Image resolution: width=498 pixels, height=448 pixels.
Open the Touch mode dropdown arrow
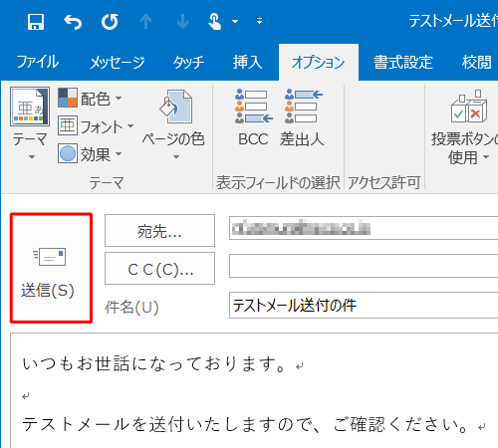click(x=235, y=22)
